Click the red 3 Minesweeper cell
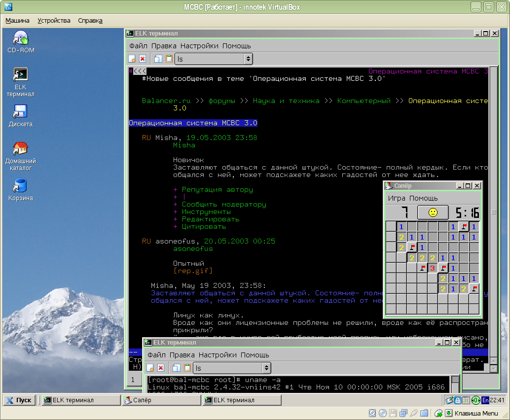Screen dimensions: 510x420 [x=432, y=268]
